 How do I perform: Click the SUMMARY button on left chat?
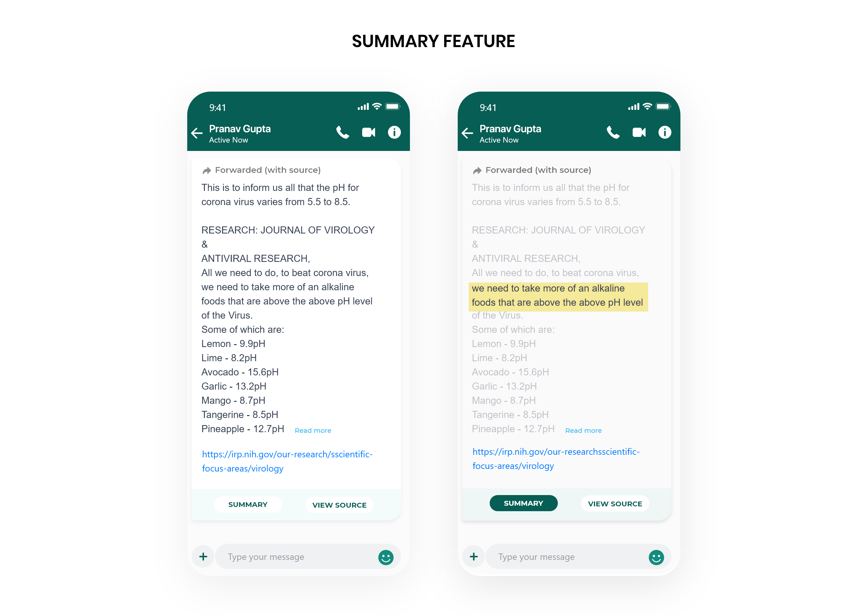(248, 504)
